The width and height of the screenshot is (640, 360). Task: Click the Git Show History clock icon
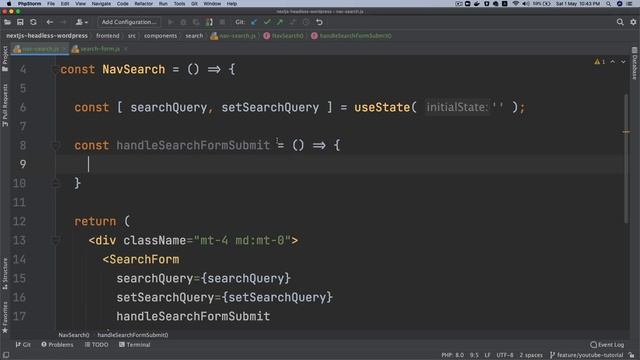tap(306, 22)
